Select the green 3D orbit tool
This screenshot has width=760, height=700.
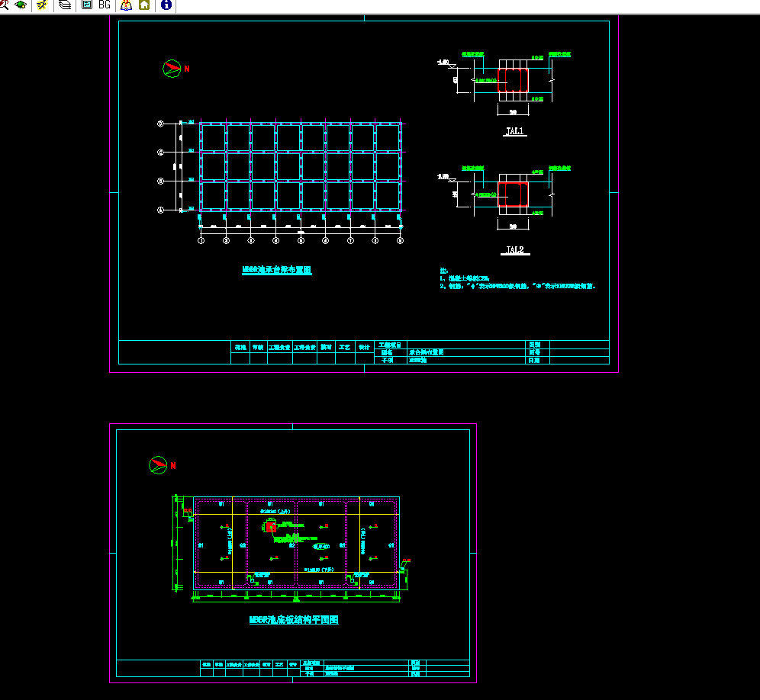coord(21,5)
